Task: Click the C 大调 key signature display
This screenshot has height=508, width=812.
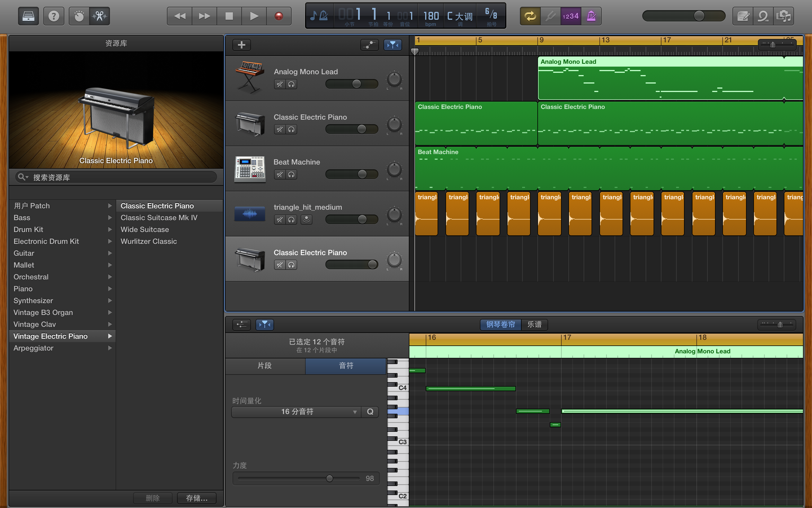Action: tap(460, 16)
